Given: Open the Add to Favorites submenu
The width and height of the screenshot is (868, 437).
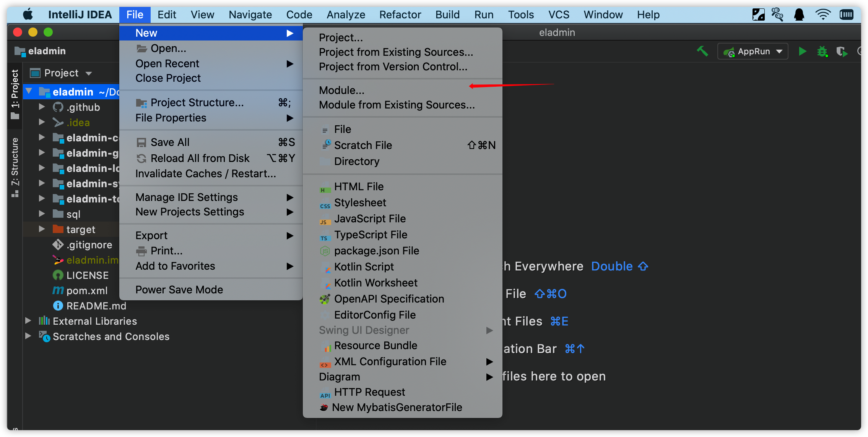Looking at the screenshot, I should pyautogui.click(x=211, y=266).
